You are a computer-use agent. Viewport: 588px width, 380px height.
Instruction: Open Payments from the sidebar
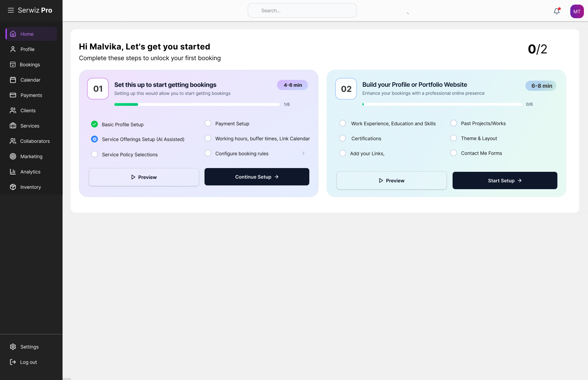(31, 95)
